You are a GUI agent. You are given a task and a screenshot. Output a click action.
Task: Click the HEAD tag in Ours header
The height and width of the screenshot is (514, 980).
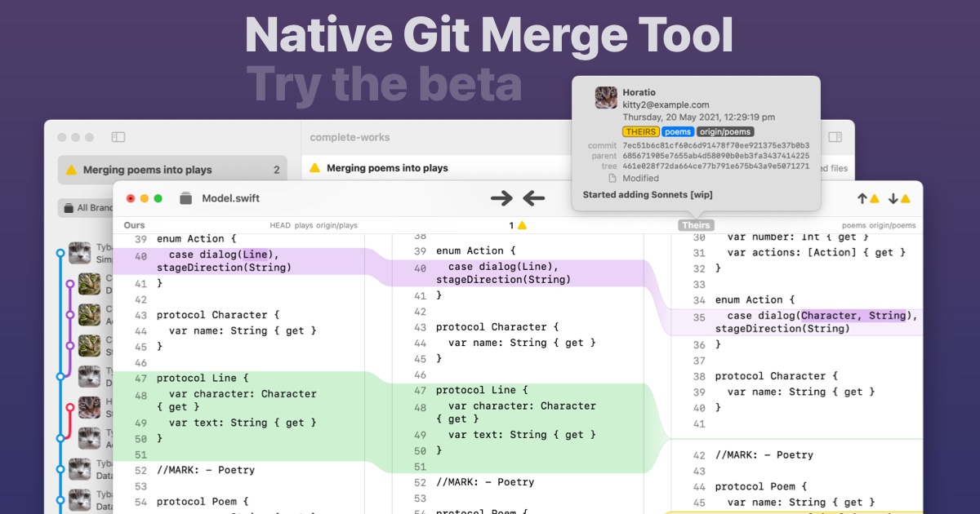[x=280, y=225]
